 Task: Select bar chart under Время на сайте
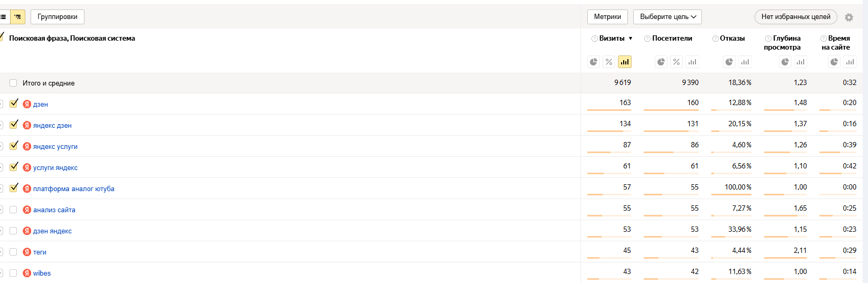coord(850,62)
